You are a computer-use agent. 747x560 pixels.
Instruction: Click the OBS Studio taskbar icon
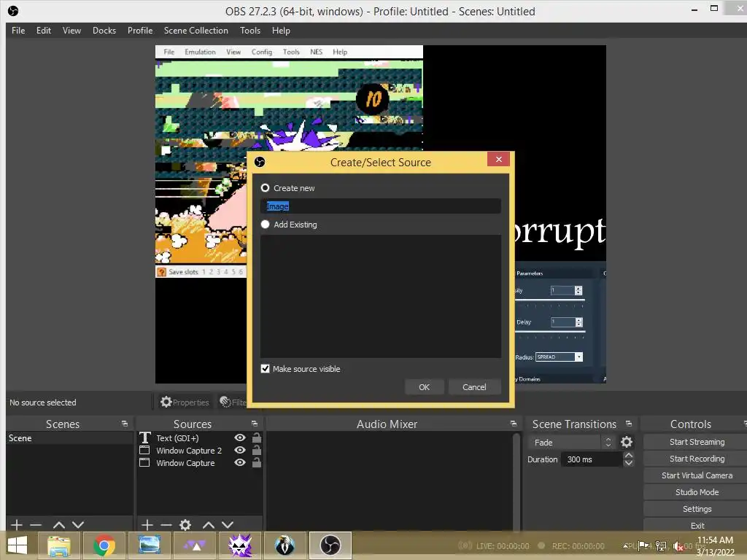pos(330,545)
